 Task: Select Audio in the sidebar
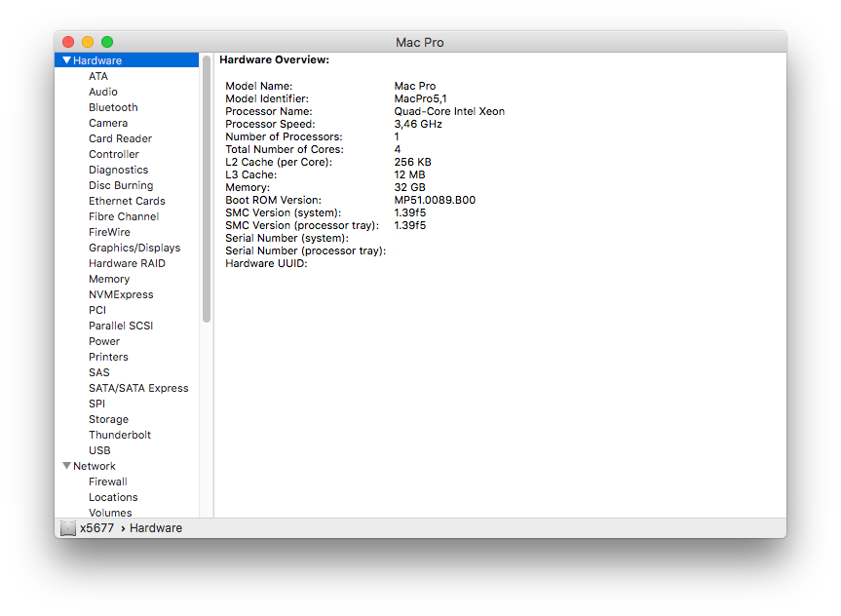[x=103, y=92]
